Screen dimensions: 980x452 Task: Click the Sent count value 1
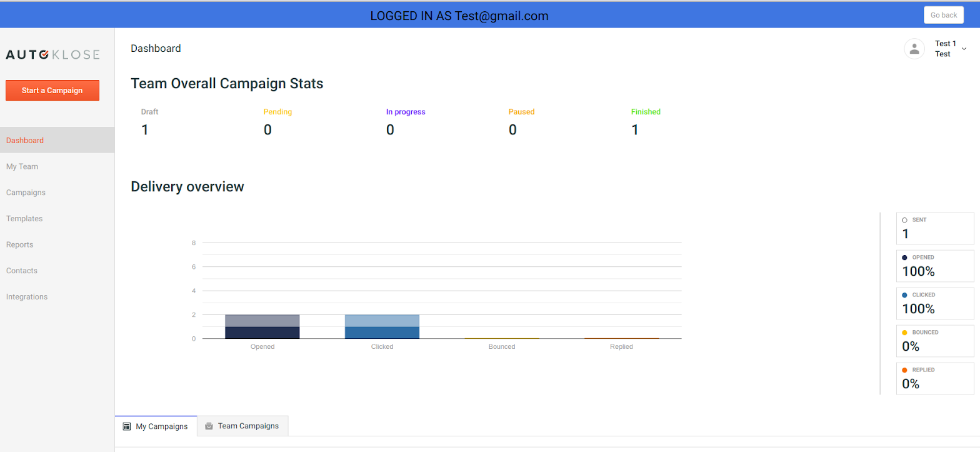point(905,234)
